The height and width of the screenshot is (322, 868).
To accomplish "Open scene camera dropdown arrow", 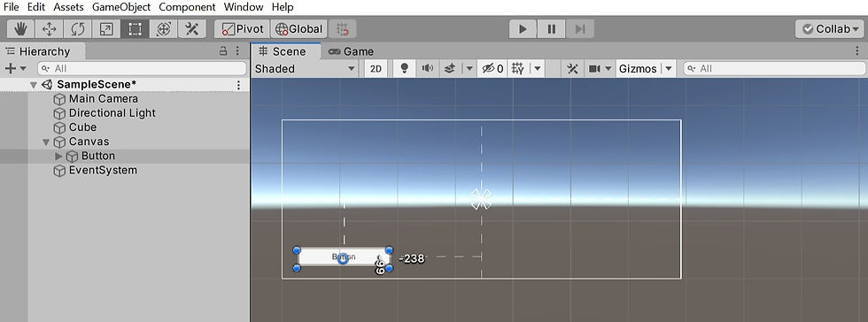I will click(x=608, y=69).
